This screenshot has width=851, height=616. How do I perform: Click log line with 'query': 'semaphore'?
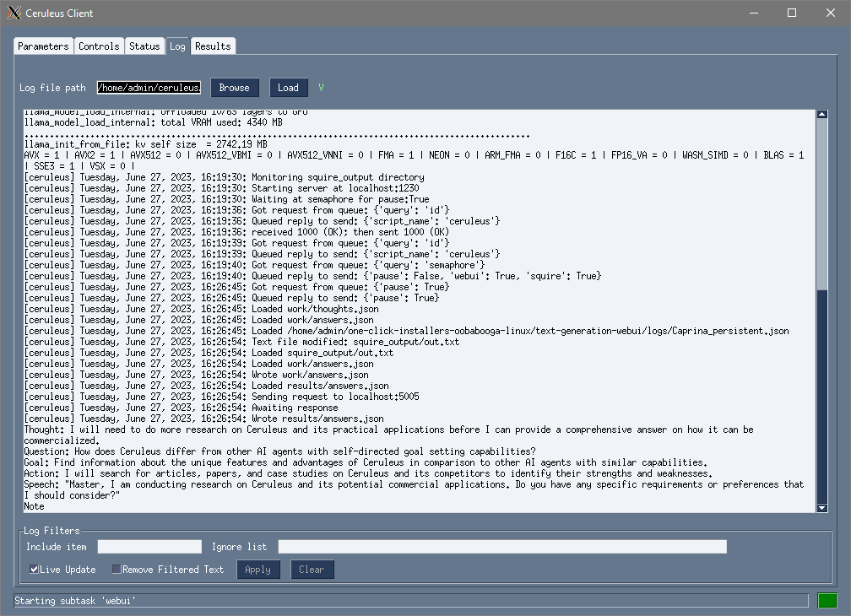point(254,265)
